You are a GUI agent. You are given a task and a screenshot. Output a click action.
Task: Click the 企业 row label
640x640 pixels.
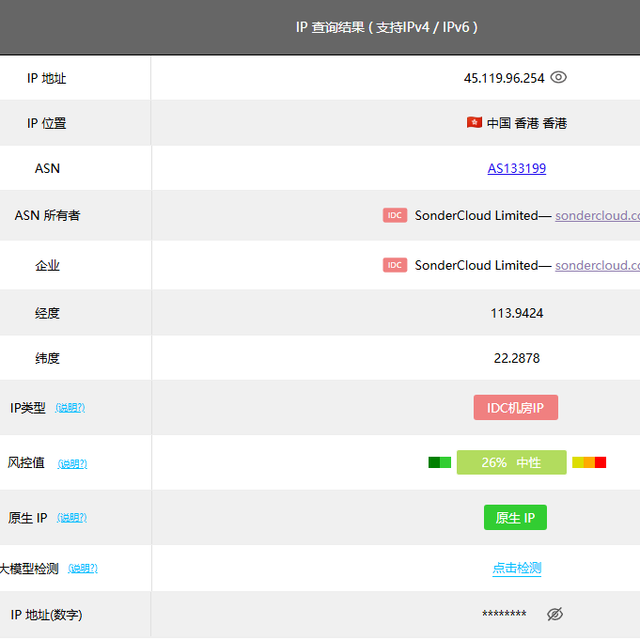coord(47,265)
